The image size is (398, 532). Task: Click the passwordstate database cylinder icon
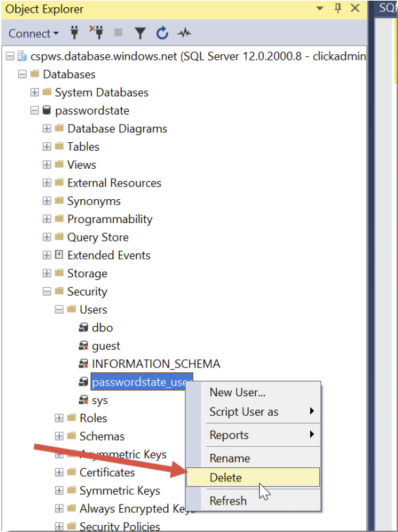click(x=46, y=110)
